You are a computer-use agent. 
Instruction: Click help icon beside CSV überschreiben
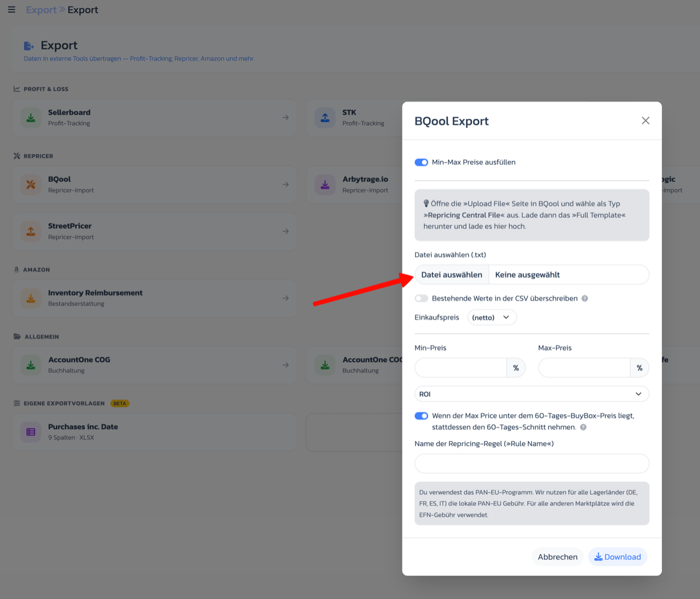click(584, 299)
